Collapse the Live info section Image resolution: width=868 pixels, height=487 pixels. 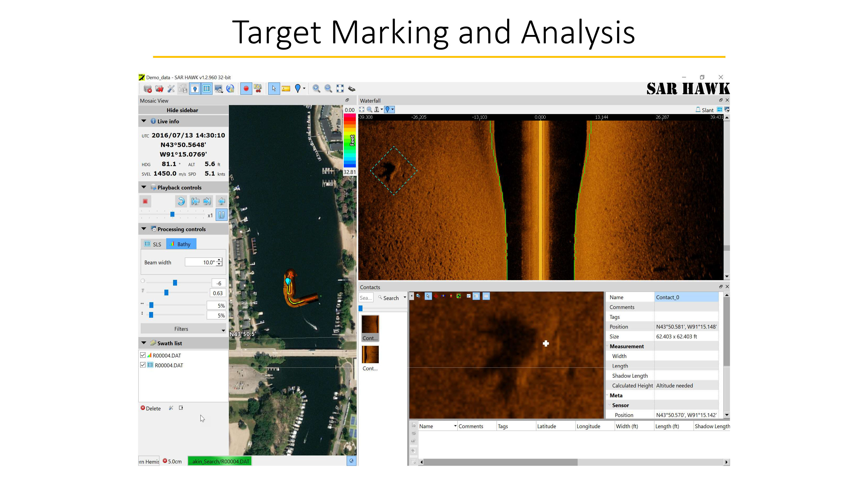pos(144,121)
